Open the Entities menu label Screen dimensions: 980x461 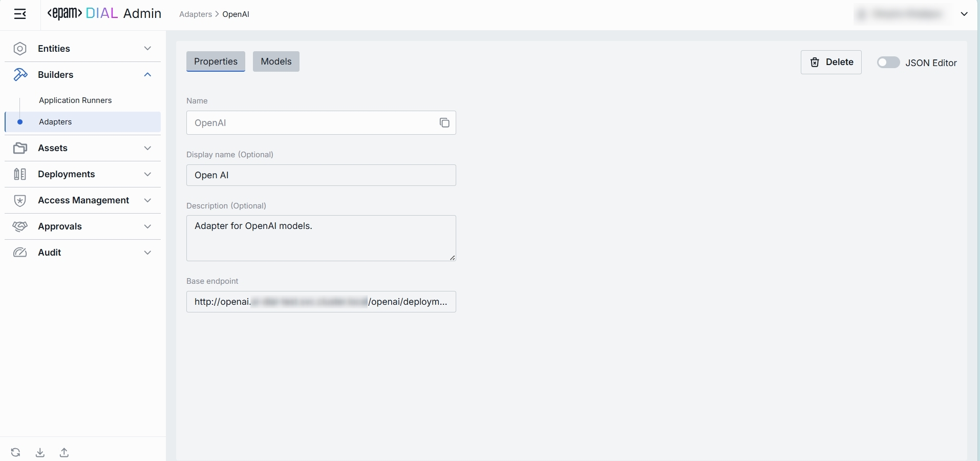tap(54, 49)
